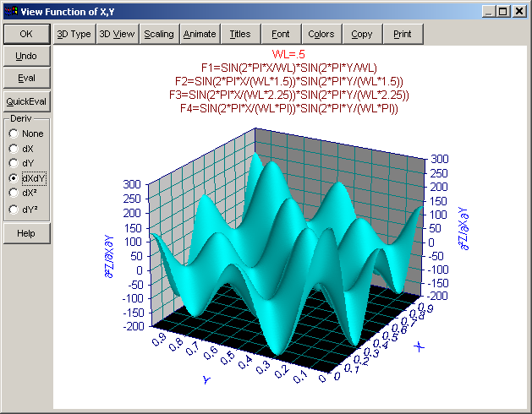Click the X axis label
532x414 pixels.
tap(419, 346)
